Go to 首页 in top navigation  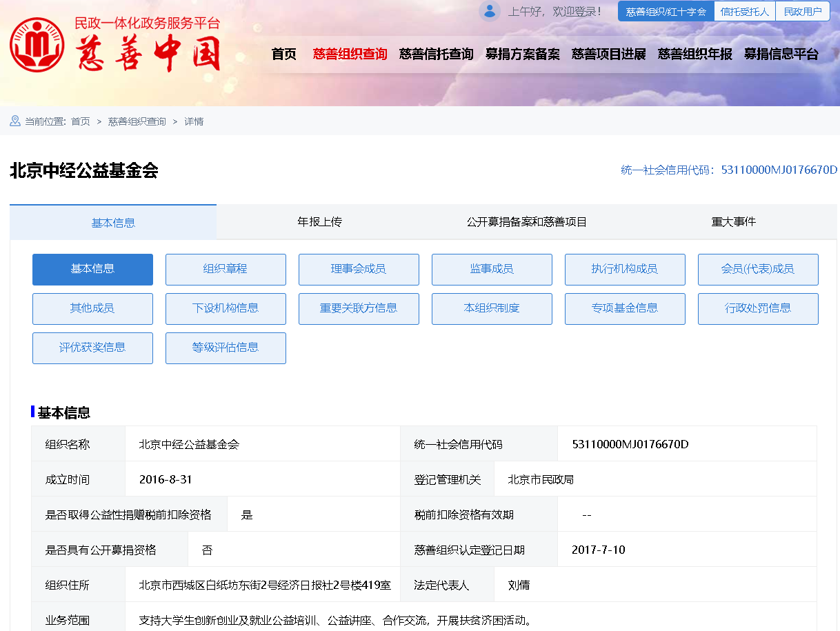point(283,54)
